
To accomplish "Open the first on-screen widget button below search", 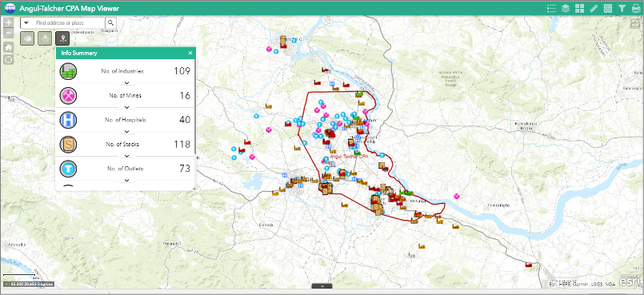I will click(27, 38).
